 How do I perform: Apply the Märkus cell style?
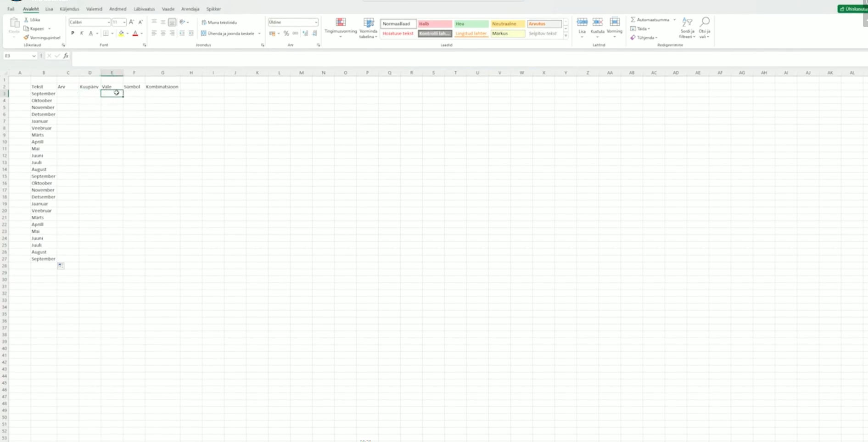(x=508, y=34)
